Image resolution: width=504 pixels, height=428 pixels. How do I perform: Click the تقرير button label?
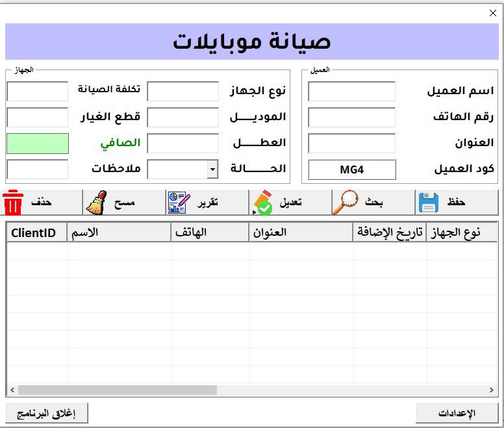coord(208,203)
